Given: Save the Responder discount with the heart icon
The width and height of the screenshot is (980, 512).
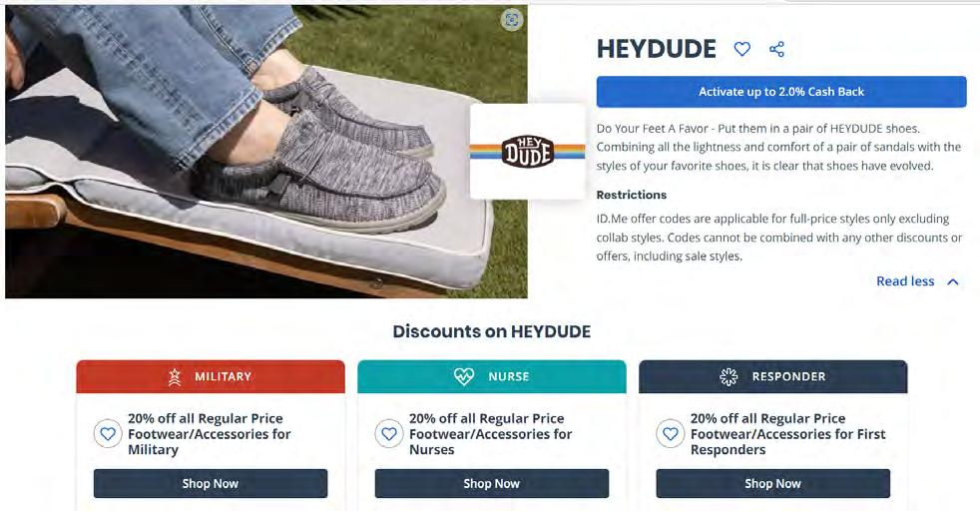Looking at the screenshot, I should [670, 433].
